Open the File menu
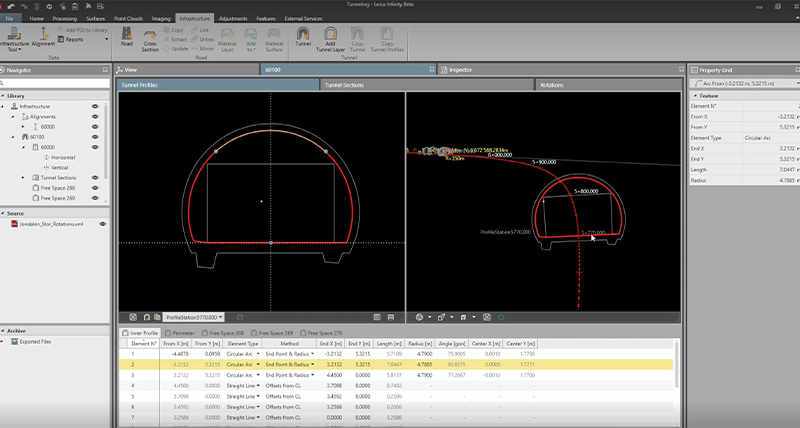This screenshot has height=428, width=800. 11,19
